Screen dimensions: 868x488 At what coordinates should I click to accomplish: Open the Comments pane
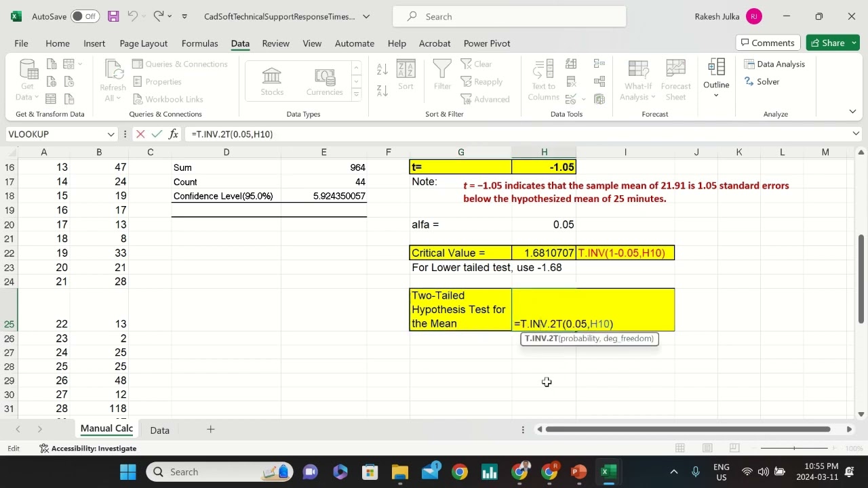767,43
